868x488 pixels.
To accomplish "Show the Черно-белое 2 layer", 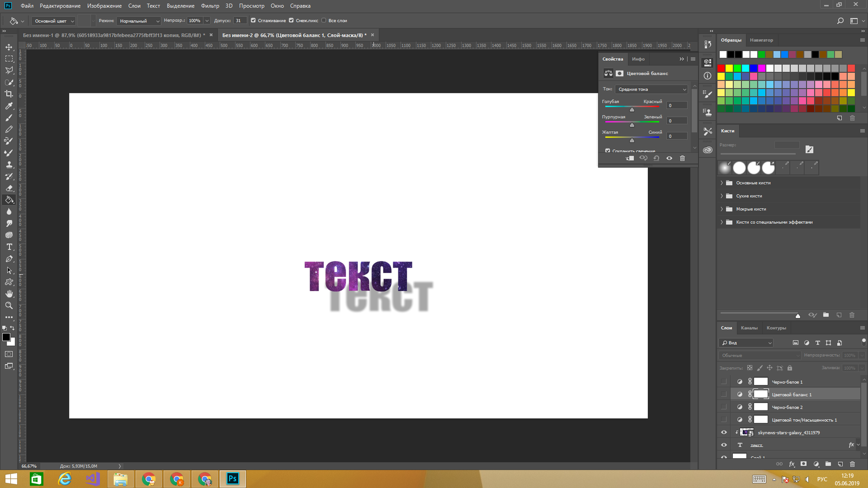I will pyautogui.click(x=724, y=407).
